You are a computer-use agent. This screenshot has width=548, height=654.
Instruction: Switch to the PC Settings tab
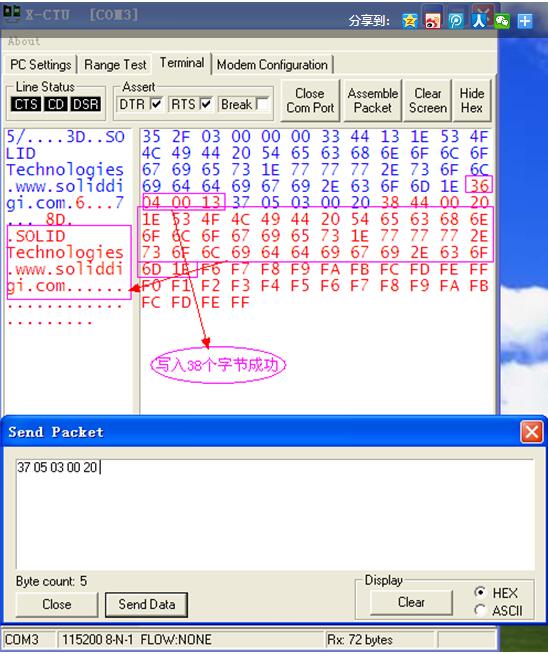[x=40, y=65]
